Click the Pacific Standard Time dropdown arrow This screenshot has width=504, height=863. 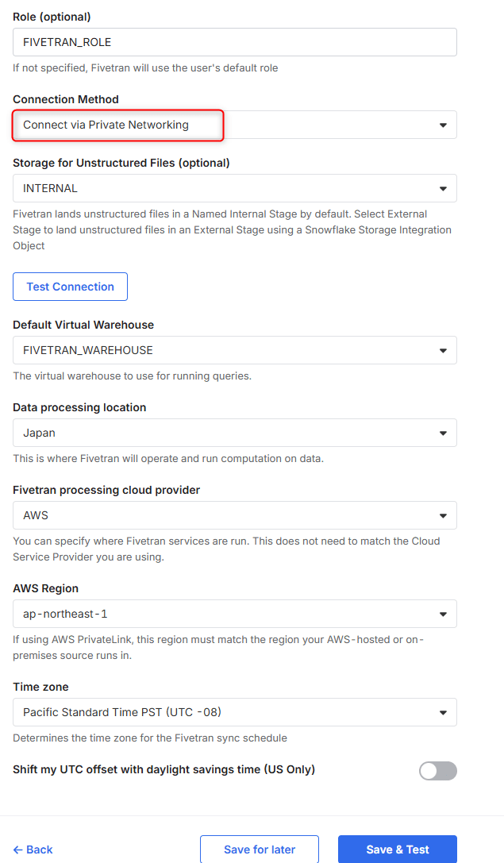click(443, 713)
